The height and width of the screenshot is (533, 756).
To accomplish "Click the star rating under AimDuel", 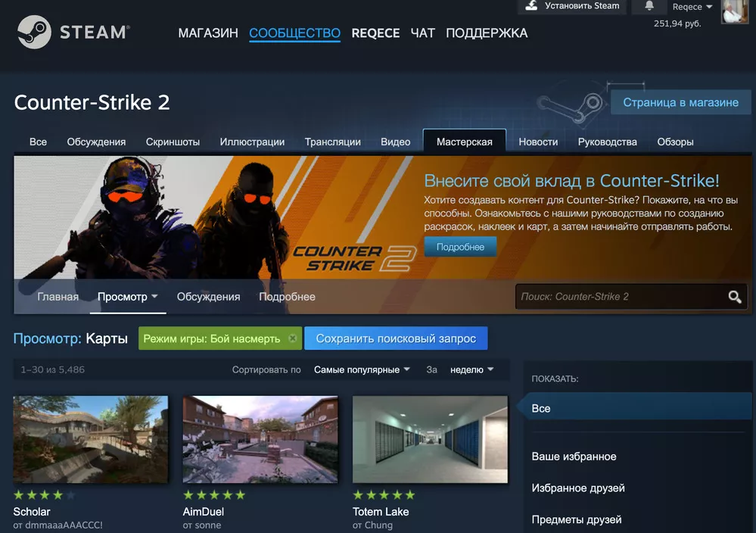I will click(214, 494).
